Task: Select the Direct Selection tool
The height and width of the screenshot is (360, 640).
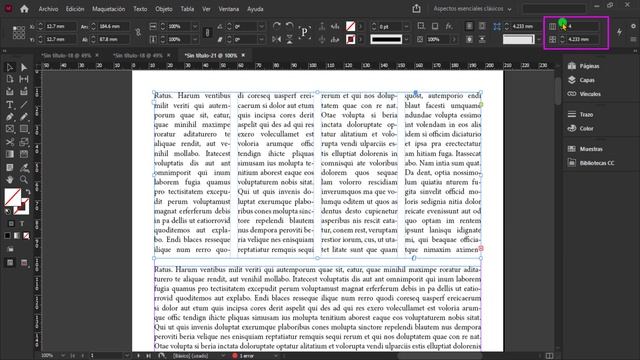Action: click(x=24, y=67)
